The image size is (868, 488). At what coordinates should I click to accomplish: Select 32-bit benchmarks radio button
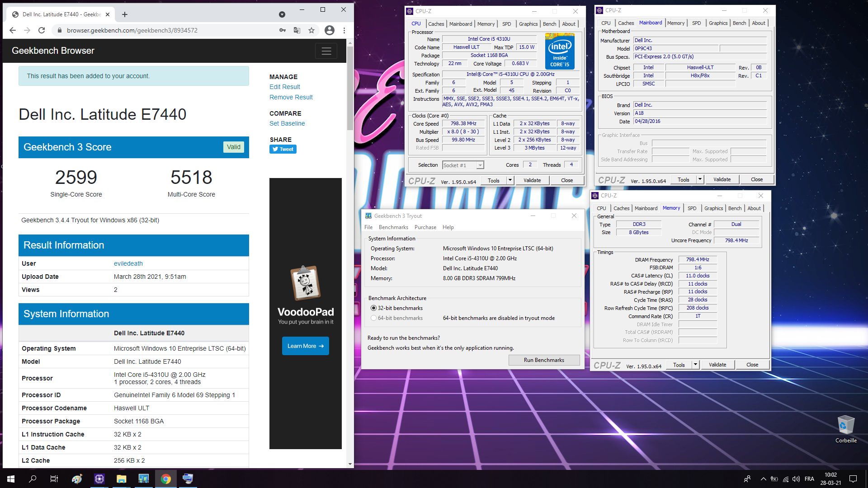click(x=373, y=308)
